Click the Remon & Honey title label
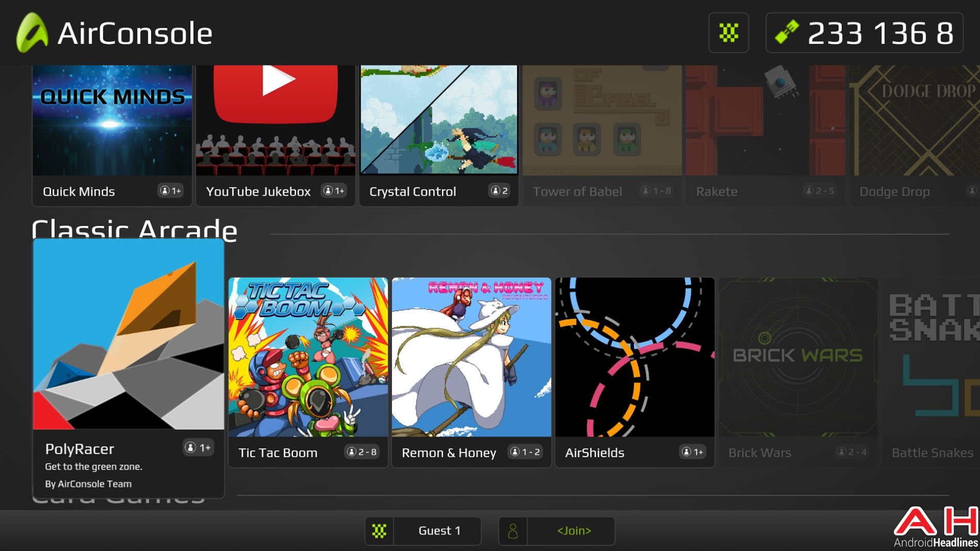The width and height of the screenshot is (980, 551). (x=449, y=452)
